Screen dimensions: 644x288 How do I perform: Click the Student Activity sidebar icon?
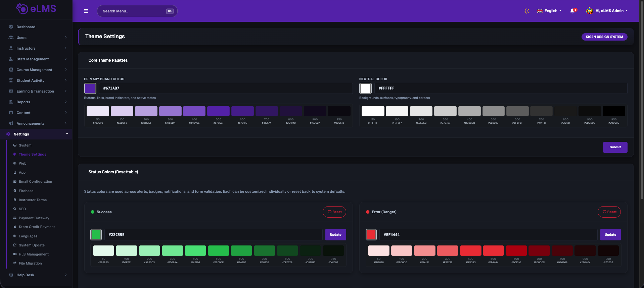coord(11,80)
